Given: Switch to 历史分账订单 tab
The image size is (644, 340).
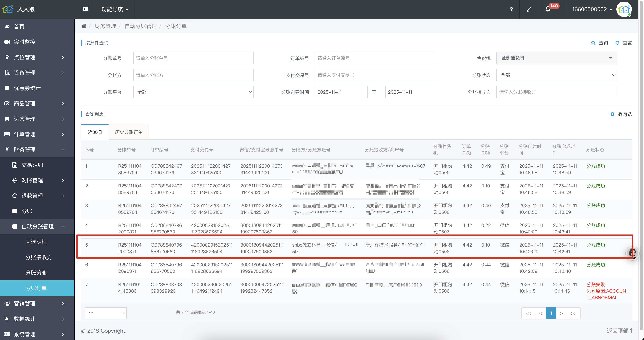Looking at the screenshot, I should pyautogui.click(x=129, y=132).
